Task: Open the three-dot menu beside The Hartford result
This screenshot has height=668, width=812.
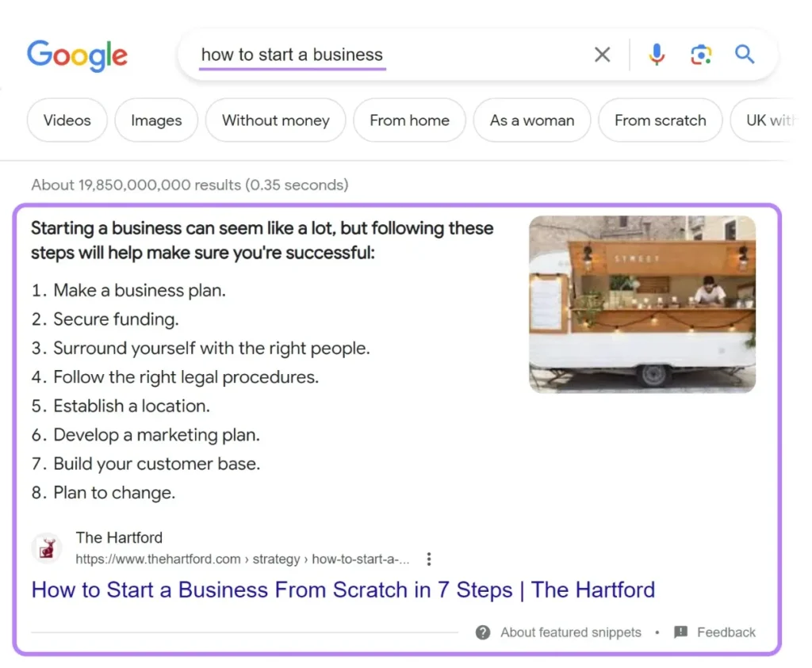Action: click(428, 559)
